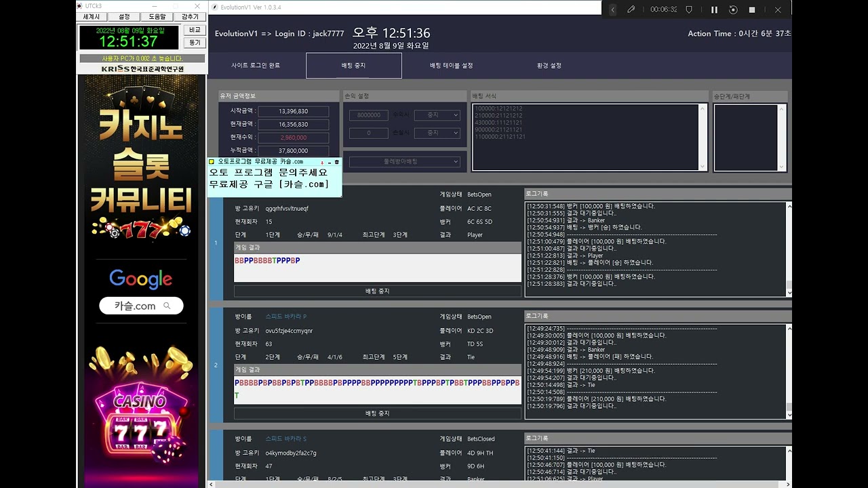The image size is (868, 488).
Task: Click table 1 banker cards 6C 6S 5D
Action: click(479, 222)
